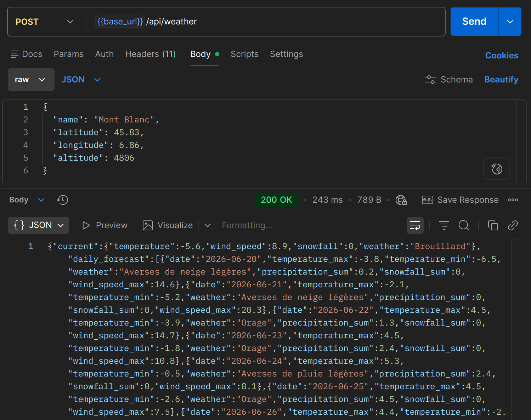Open the raw body type dropdown
The image size is (531, 420).
pos(31,80)
